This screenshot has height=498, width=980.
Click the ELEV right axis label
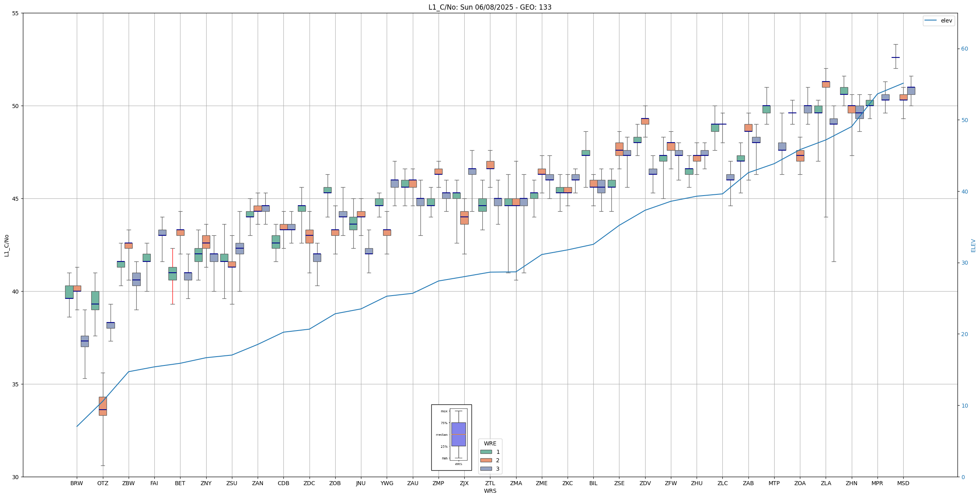coord(973,245)
